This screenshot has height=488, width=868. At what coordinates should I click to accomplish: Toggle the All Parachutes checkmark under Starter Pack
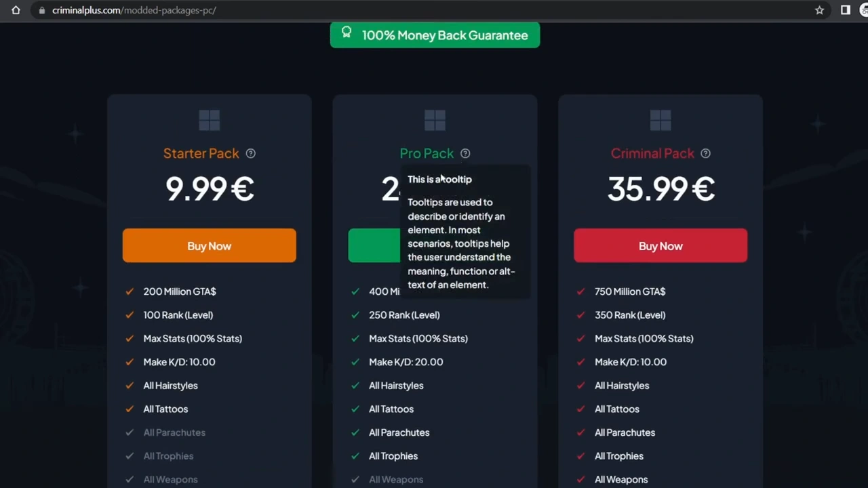(129, 432)
